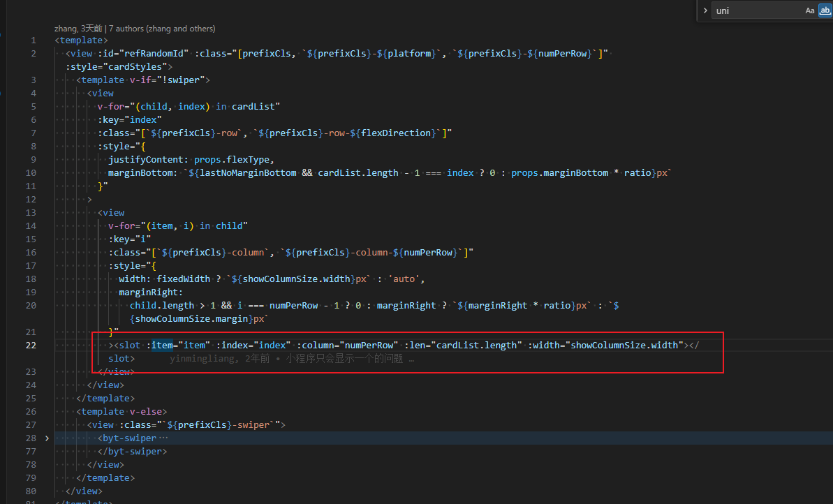Select line number 22 in the gutter
Viewport: 833px width, 504px height.
click(x=31, y=346)
